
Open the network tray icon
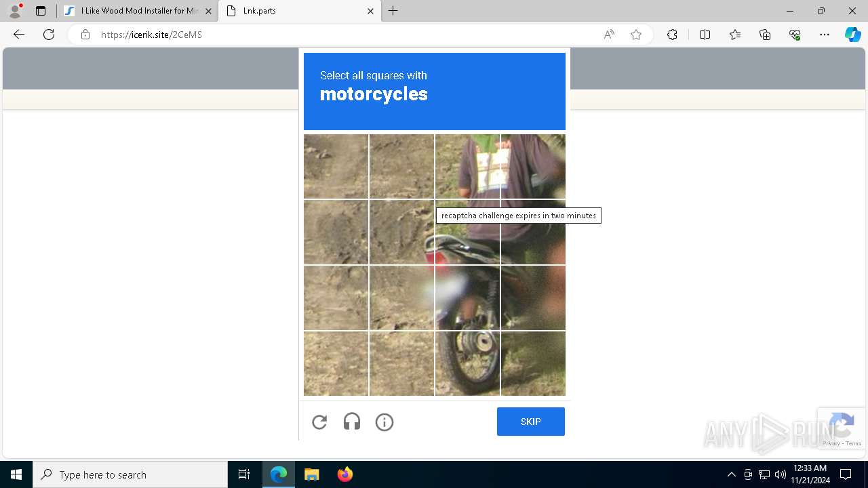point(764,474)
